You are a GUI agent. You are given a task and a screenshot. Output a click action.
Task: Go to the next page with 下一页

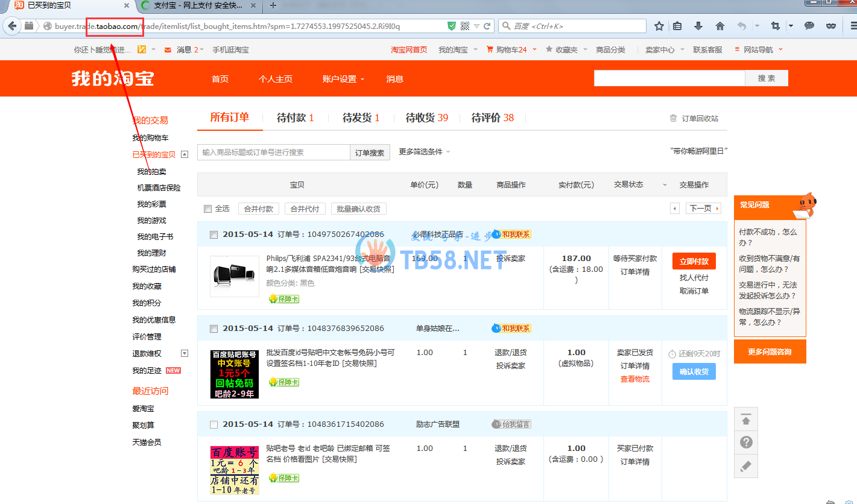pyautogui.click(x=703, y=209)
